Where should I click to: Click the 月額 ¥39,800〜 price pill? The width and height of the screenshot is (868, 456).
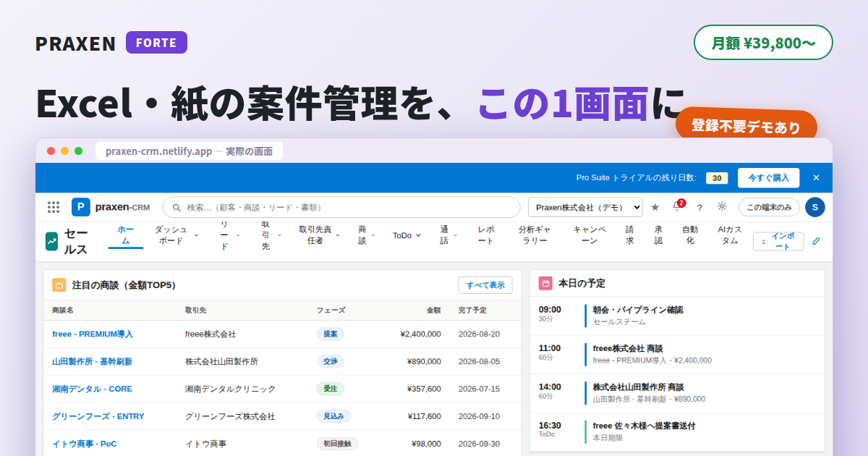(763, 43)
